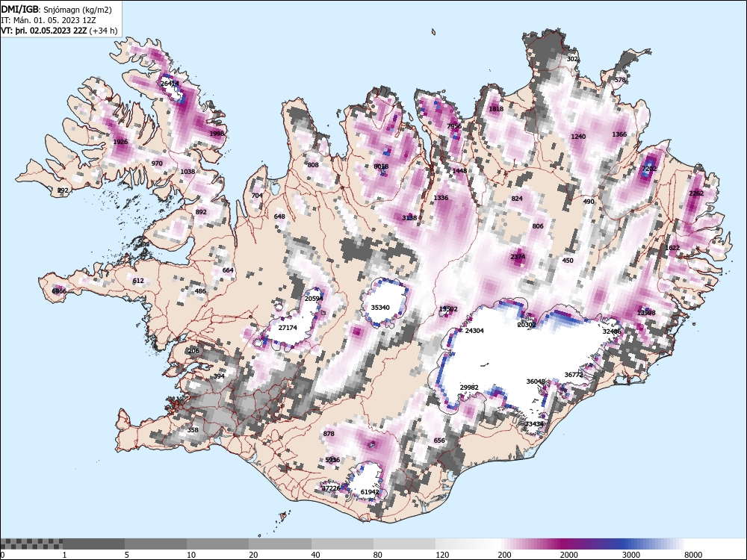Select the map value 1240
Screen dimensions: 747x560
[578, 136]
